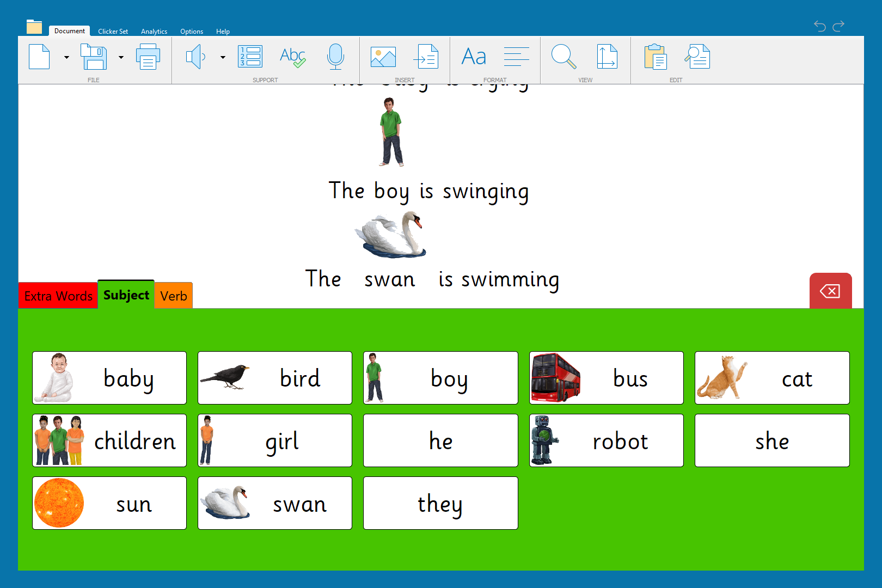Open the magnifier zoom tool
This screenshot has width=882, height=588.
[x=563, y=57]
